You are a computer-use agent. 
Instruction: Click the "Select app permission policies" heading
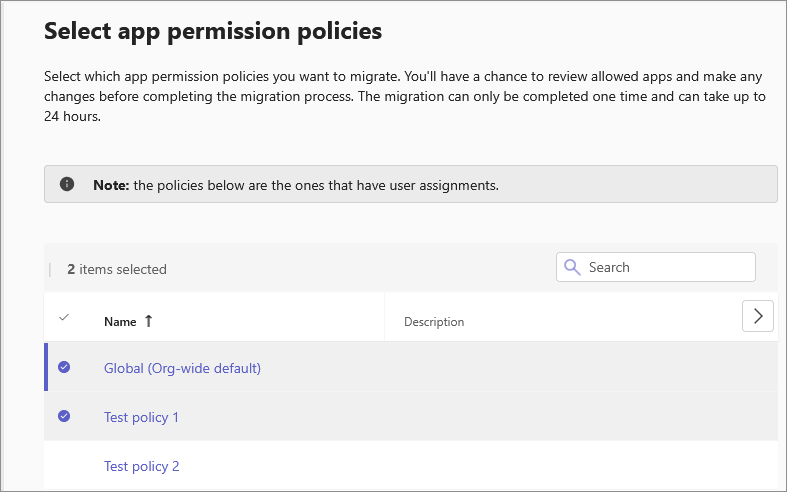(x=213, y=31)
